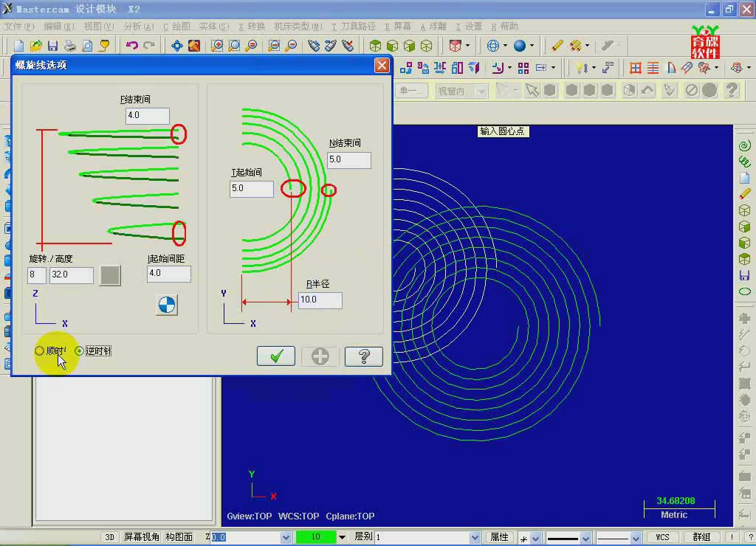Click the Pan view arrows icon
This screenshot has height=546, width=756.
(x=177, y=46)
